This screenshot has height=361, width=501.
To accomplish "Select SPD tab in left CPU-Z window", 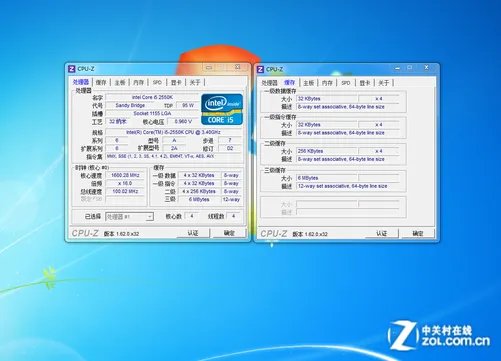I will (x=157, y=82).
